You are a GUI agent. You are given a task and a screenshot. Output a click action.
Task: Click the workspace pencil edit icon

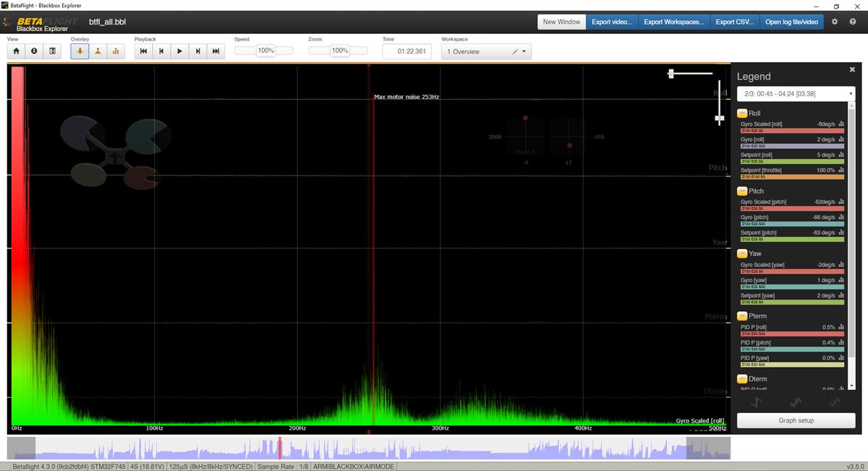pos(515,51)
